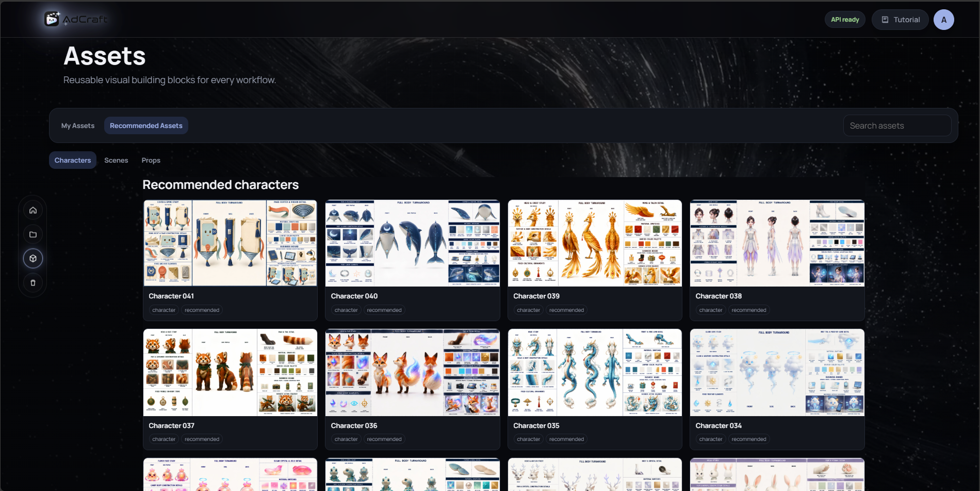Switch to the Props category tab
The width and height of the screenshot is (980, 491).
[151, 160]
